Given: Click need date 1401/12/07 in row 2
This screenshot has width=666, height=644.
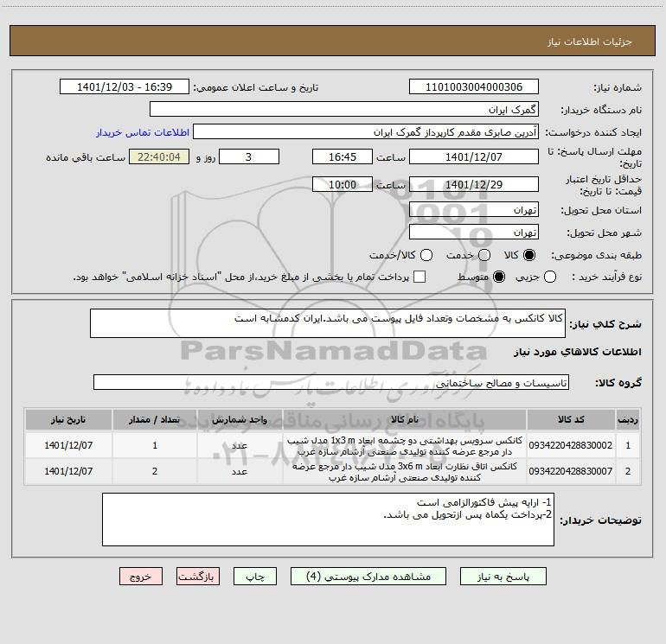Looking at the screenshot, I should (x=68, y=471).
